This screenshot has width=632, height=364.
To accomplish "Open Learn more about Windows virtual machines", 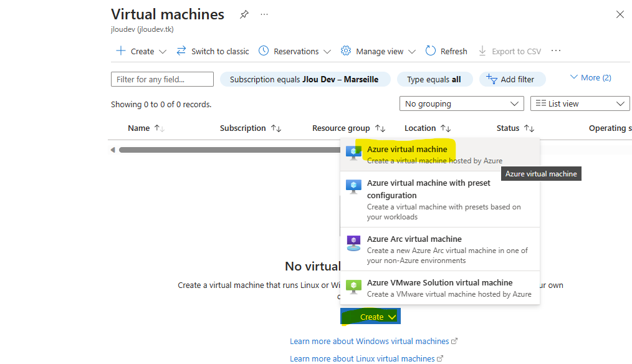I will pyautogui.click(x=373, y=341).
